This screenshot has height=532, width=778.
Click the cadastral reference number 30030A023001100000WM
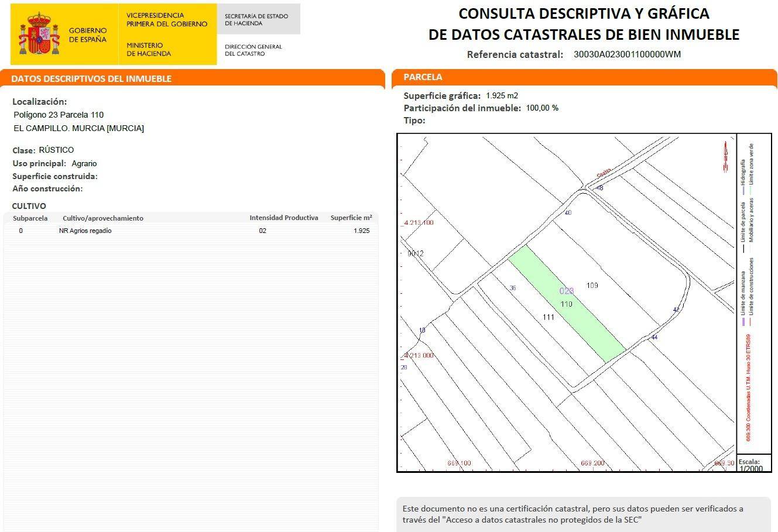pyautogui.click(x=627, y=54)
